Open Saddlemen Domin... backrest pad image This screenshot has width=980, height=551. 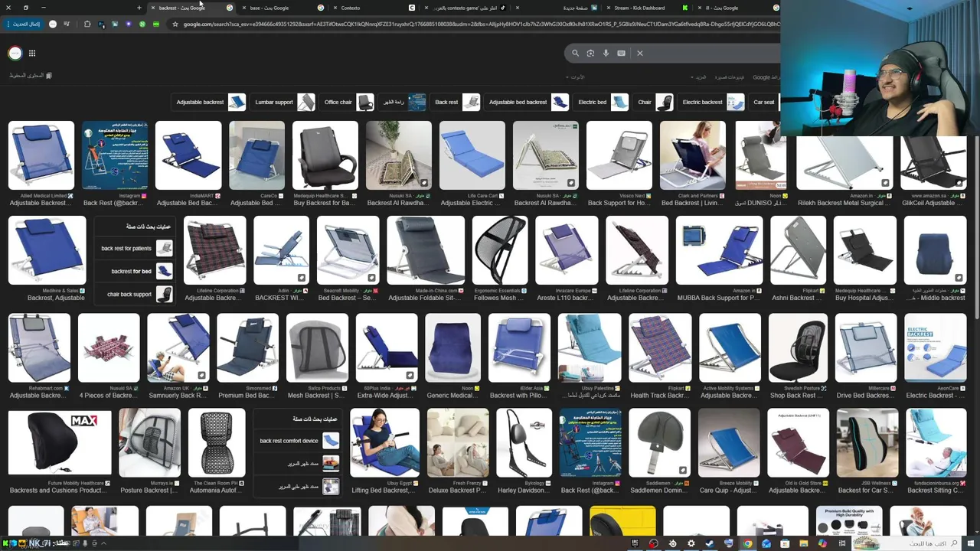tap(659, 443)
